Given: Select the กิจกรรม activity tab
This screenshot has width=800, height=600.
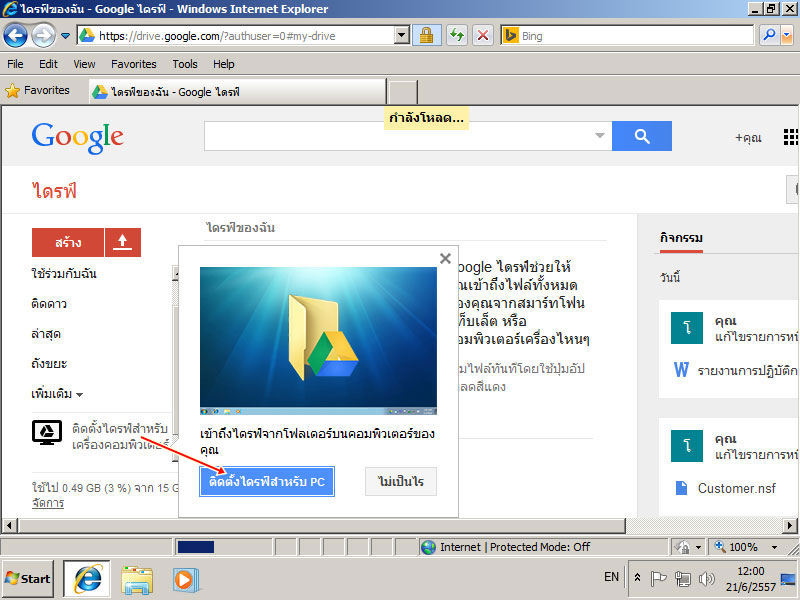Looking at the screenshot, I should click(681, 238).
